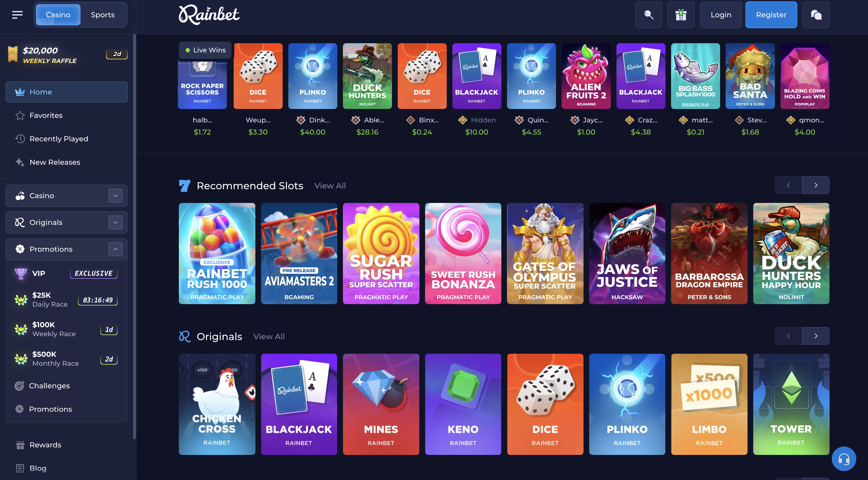Image resolution: width=868 pixels, height=480 pixels.
Task: Switch to Sports mode toggle
Action: coord(103,15)
